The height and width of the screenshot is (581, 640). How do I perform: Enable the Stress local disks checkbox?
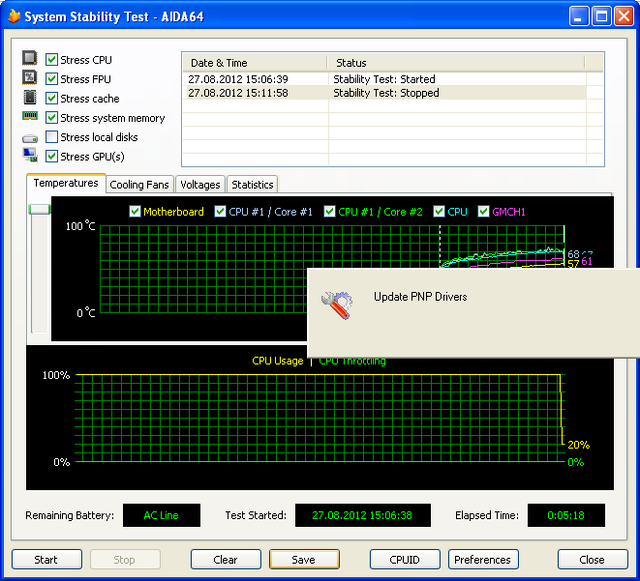point(52,137)
